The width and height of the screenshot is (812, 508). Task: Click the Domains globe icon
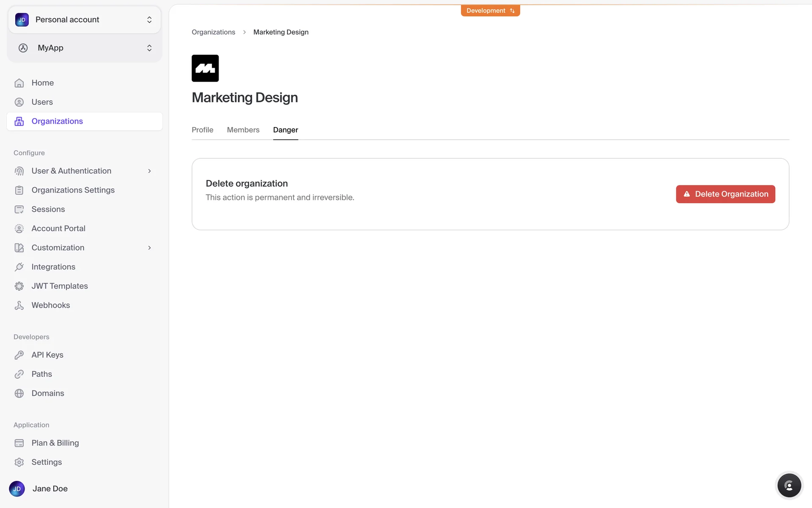[x=19, y=393]
